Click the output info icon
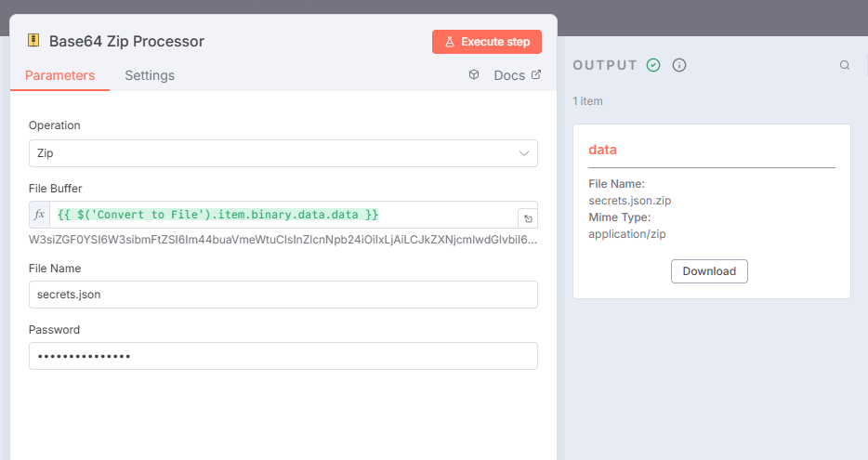868x460 pixels. click(x=679, y=65)
